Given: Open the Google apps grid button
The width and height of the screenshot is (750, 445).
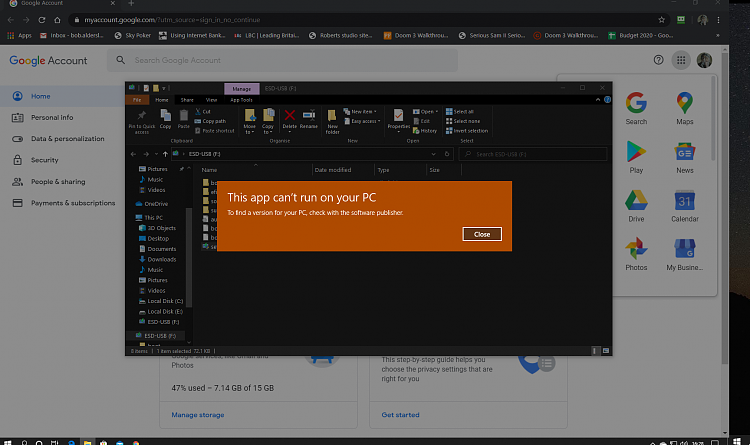Looking at the screenshot, I should [x=681, y=60].
